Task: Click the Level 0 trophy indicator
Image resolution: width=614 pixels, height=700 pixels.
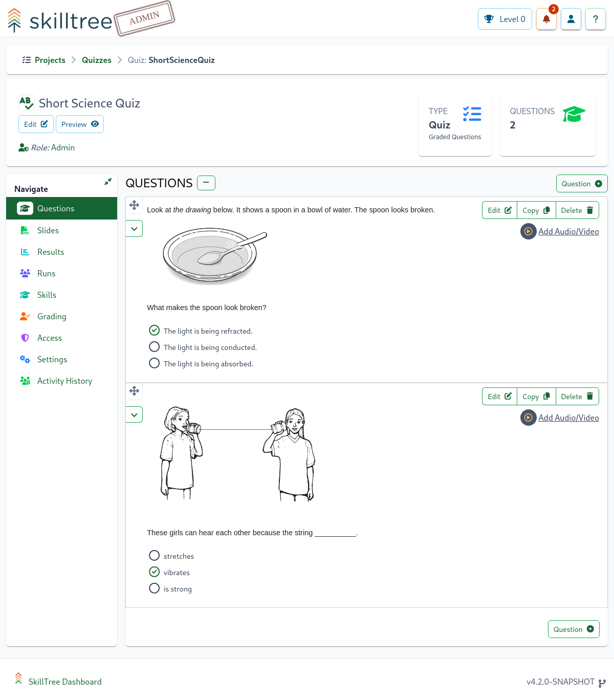Action: (505, 18)
